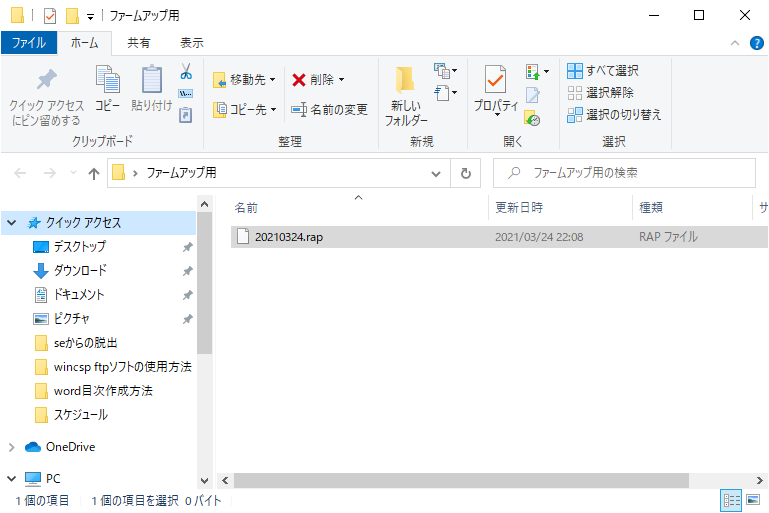
Task: Click Rename (名前の変更)
Action: [329, 109]
